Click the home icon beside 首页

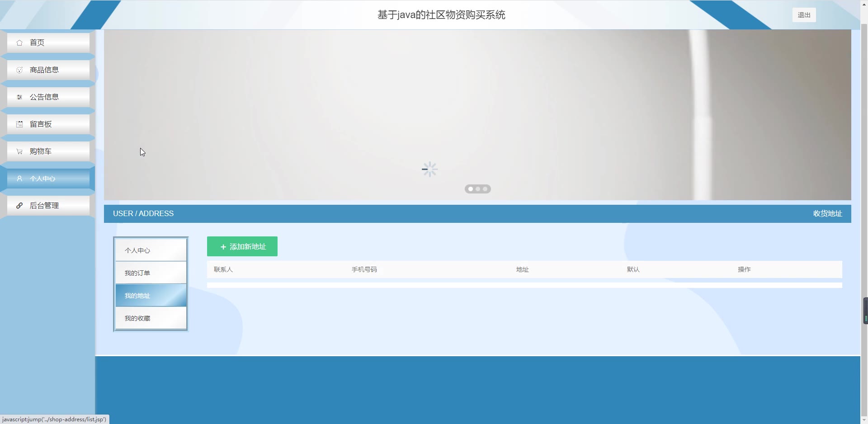(x=19, y=43)
